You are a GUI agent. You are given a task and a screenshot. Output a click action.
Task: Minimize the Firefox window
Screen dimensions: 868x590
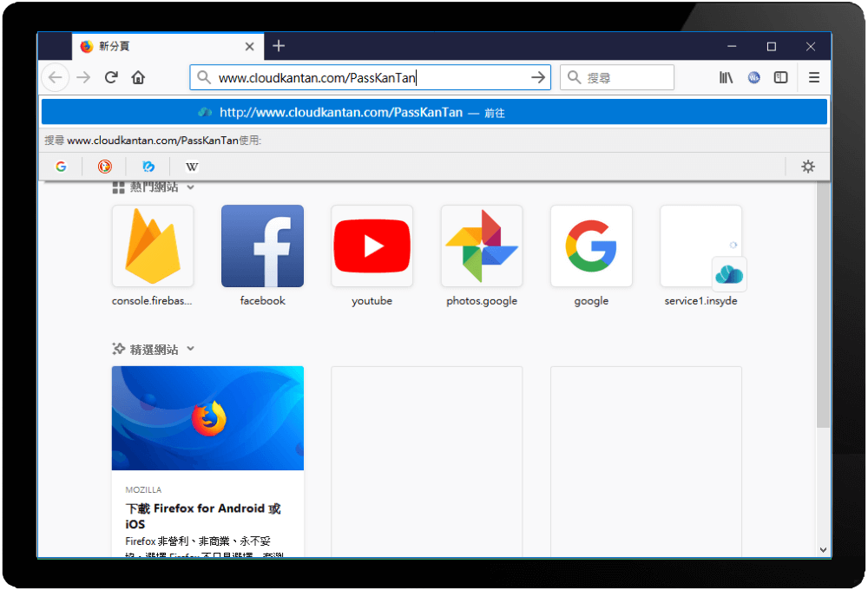coord(732,47)
